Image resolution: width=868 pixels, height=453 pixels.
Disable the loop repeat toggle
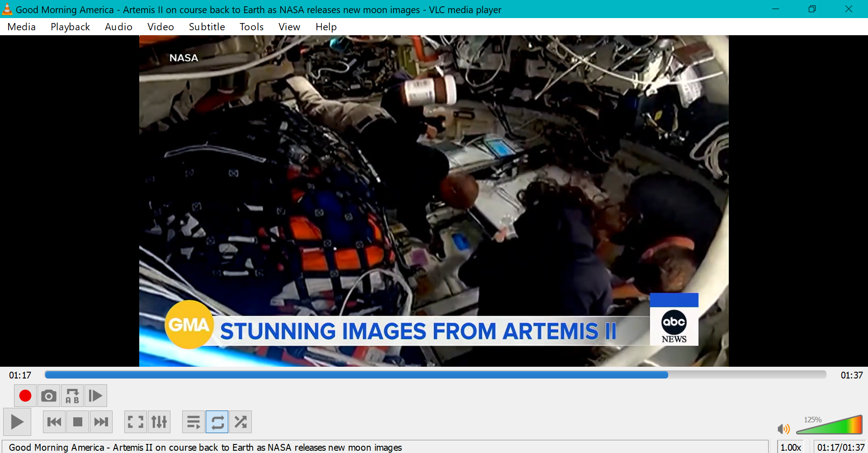pos(217,422)
